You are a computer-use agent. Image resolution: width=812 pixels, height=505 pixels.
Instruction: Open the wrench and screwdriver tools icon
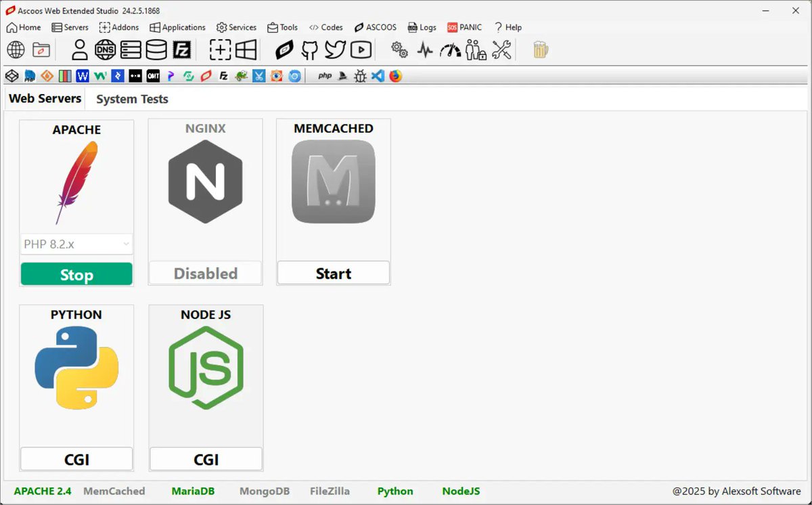pyautogui.click(x=501, y=49)
